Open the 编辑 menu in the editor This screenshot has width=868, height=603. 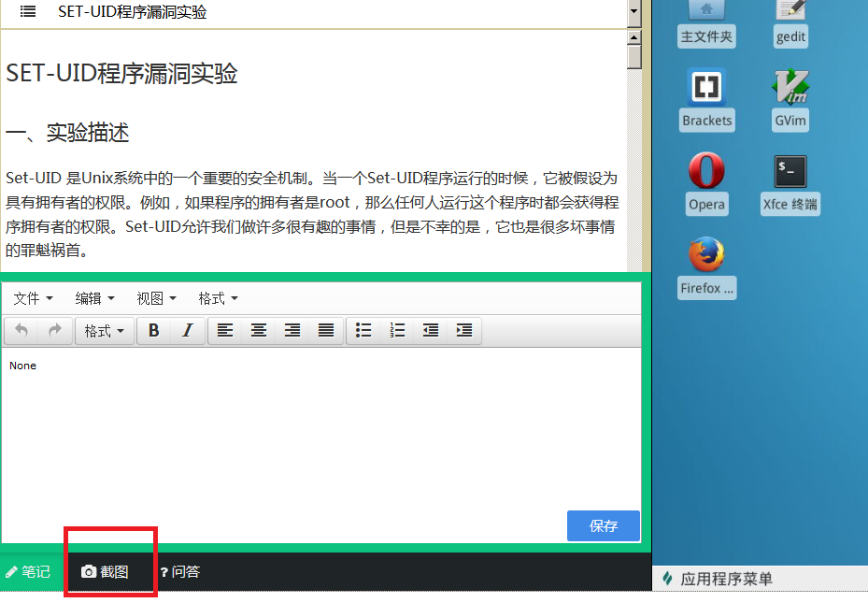(x=94, y=298)
